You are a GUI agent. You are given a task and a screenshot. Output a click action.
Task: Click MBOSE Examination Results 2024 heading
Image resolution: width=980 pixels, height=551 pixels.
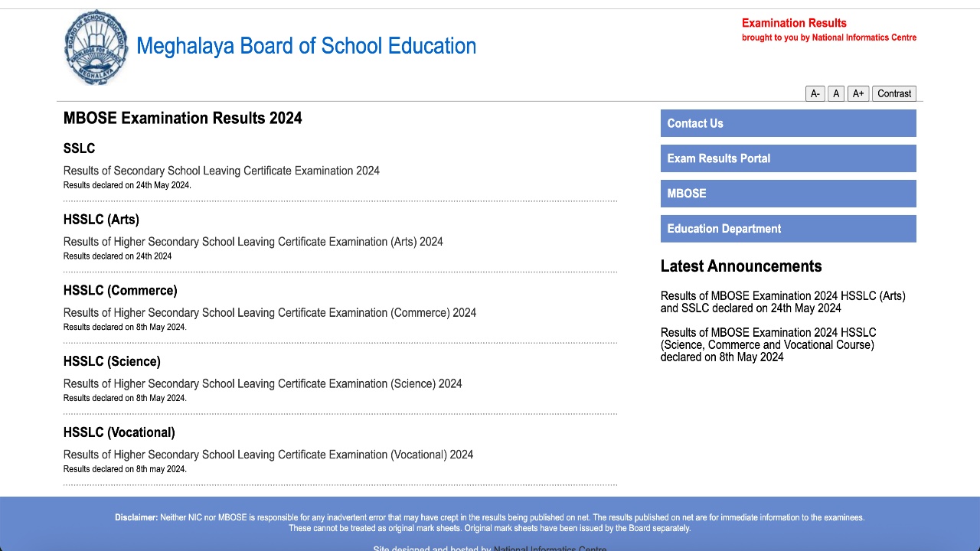click(182, 118)
